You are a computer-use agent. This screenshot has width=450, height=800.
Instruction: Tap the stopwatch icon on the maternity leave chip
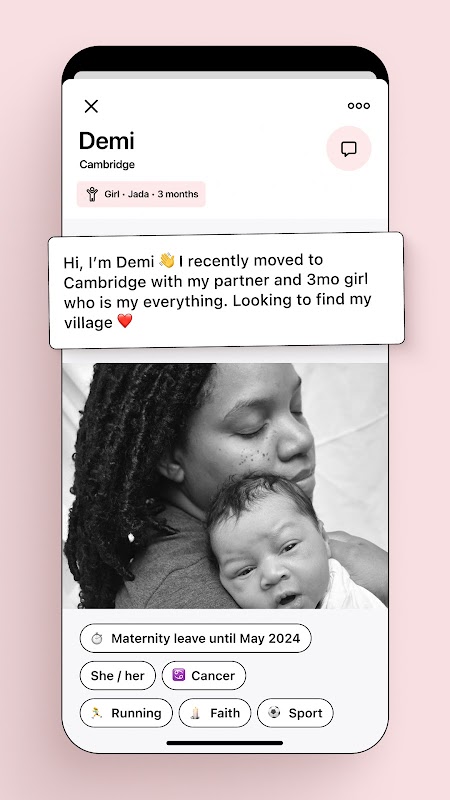pyautogui.click(x=97, y=638)
